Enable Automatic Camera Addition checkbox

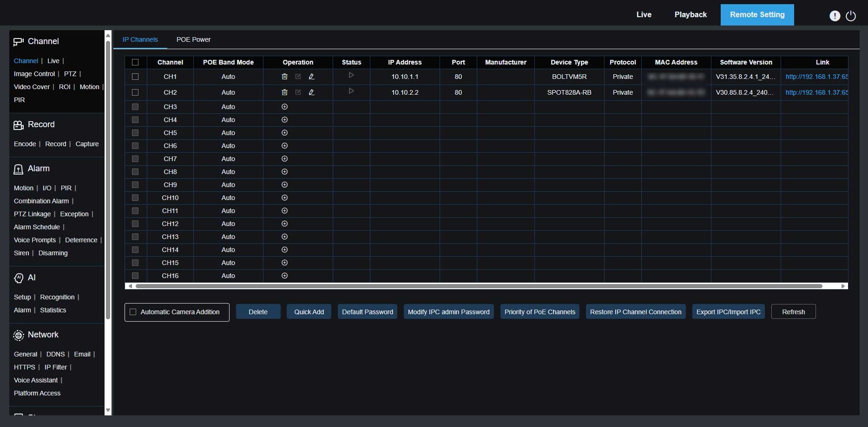[133, 312]
